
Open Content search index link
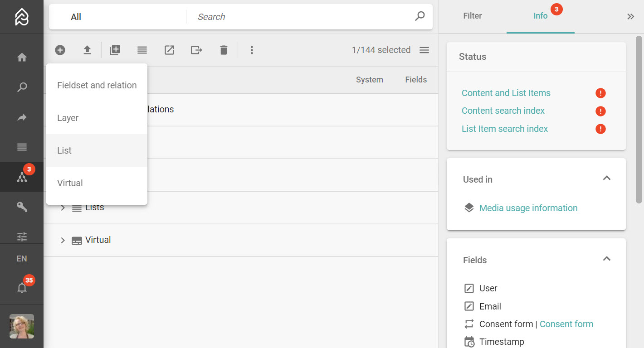503,111
